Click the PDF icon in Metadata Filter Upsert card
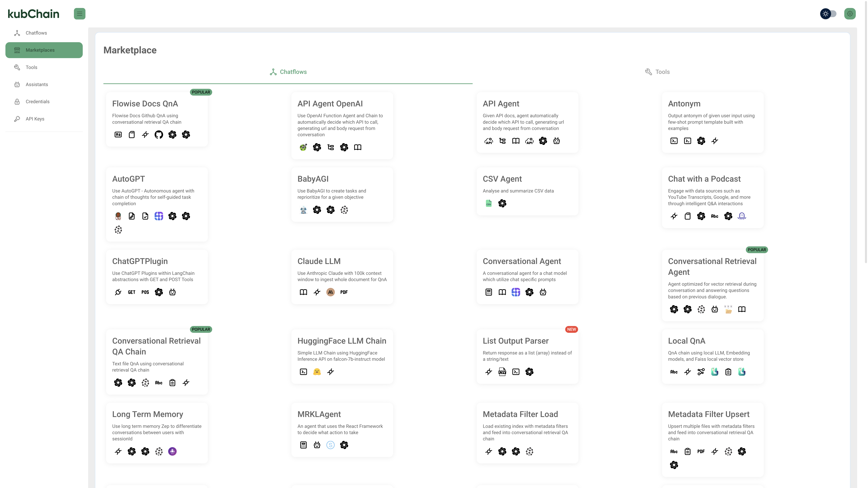The image size is (868, 488). [x=701, y=451]
